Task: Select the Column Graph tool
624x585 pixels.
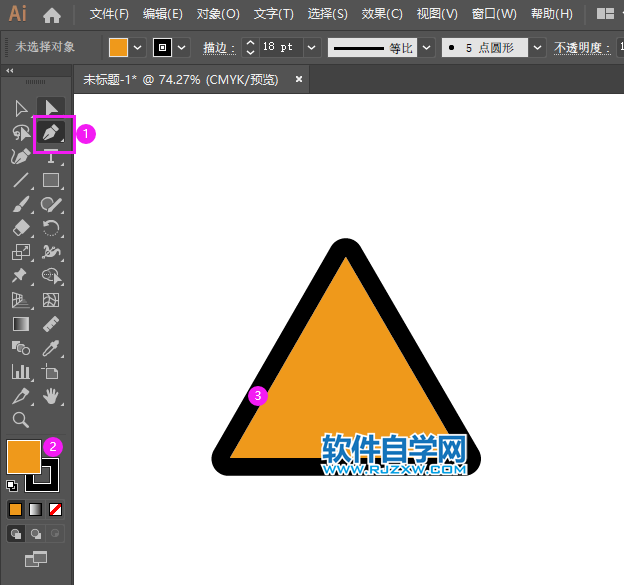Action: click(21, 372)
